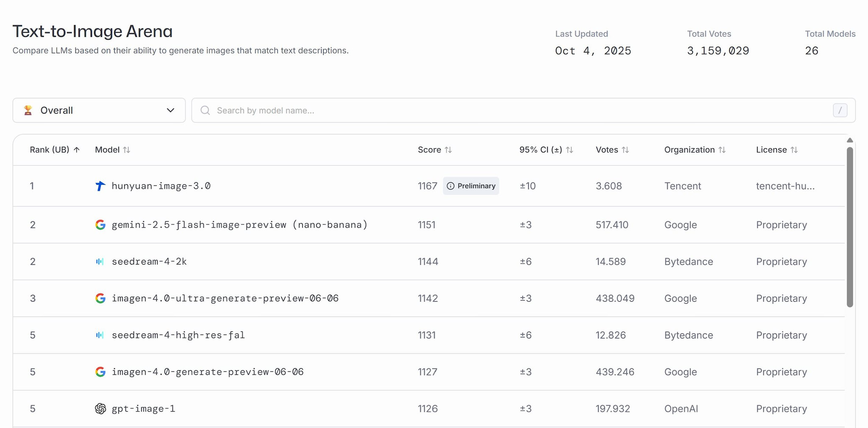Click the trophy icon beside Overall
The height and width of the screenshot is (428, 868).
point(28,110)
